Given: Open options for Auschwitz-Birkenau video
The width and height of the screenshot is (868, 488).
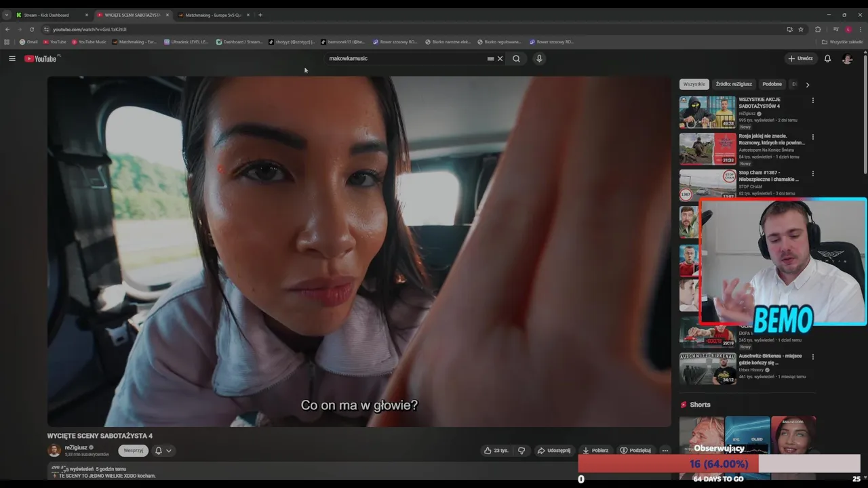Looking at the screenshot, I should click(x=812, y=357).
